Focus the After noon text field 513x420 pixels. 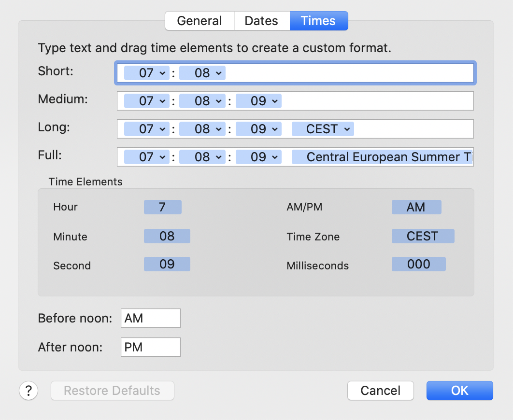(x=150, y=347)
